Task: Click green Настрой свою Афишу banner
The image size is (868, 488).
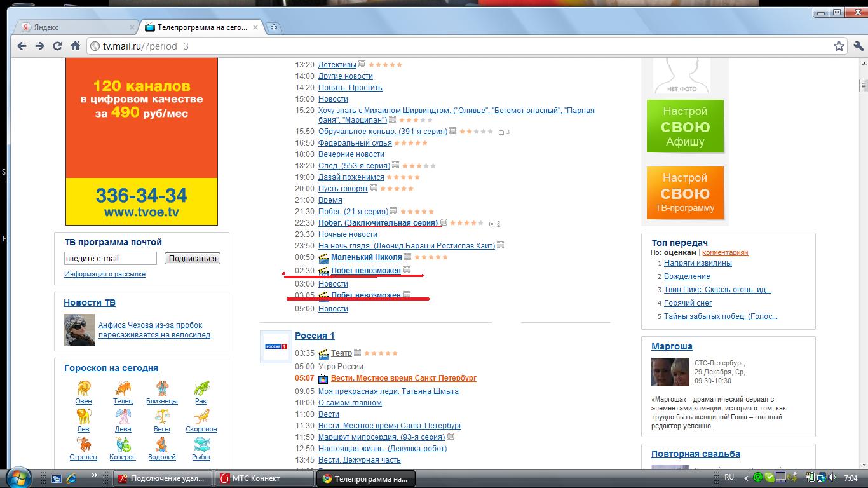Action: [685, 126]
